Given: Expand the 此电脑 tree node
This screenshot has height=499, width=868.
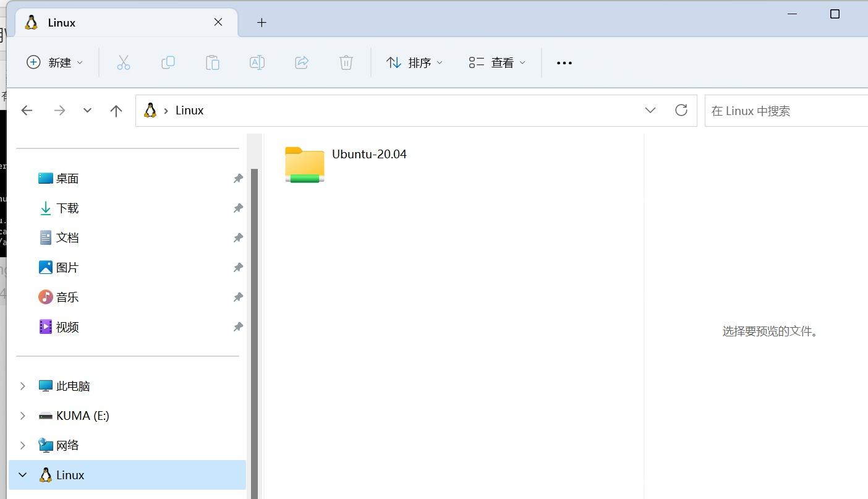Looking at the screenshot, I should [23, 386].
